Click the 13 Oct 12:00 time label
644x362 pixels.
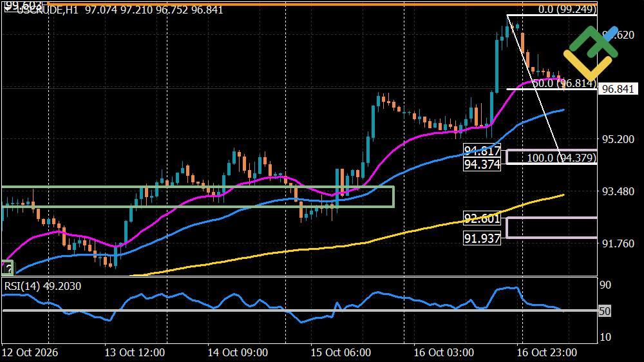(x=135, y=352)
